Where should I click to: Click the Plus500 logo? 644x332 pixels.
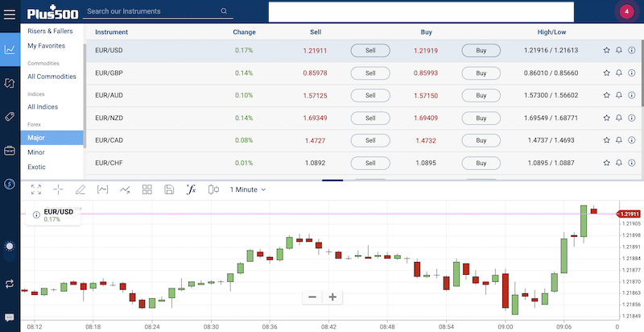[52, 12]
